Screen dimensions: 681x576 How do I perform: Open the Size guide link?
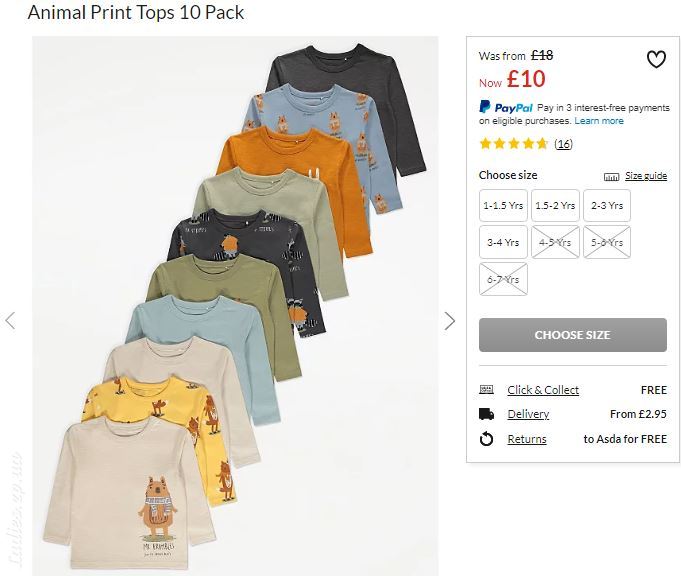coord(646,176)
